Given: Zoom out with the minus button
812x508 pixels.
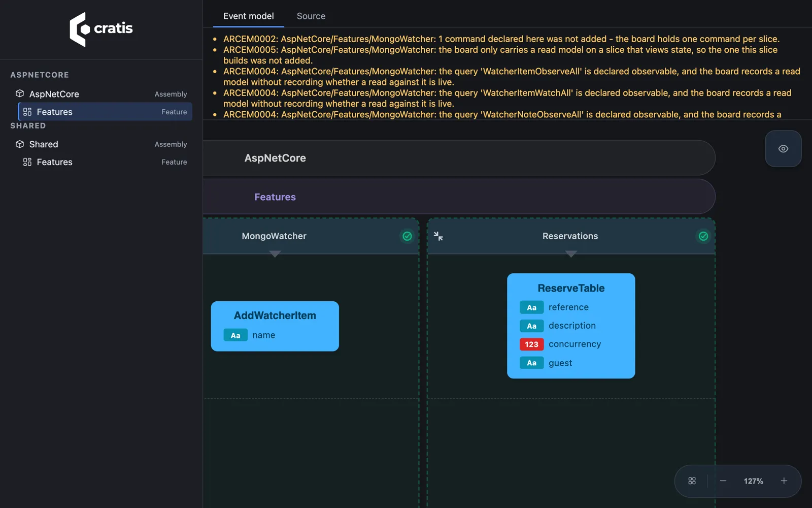Looking at the screenshot, I should pos(723,481).
